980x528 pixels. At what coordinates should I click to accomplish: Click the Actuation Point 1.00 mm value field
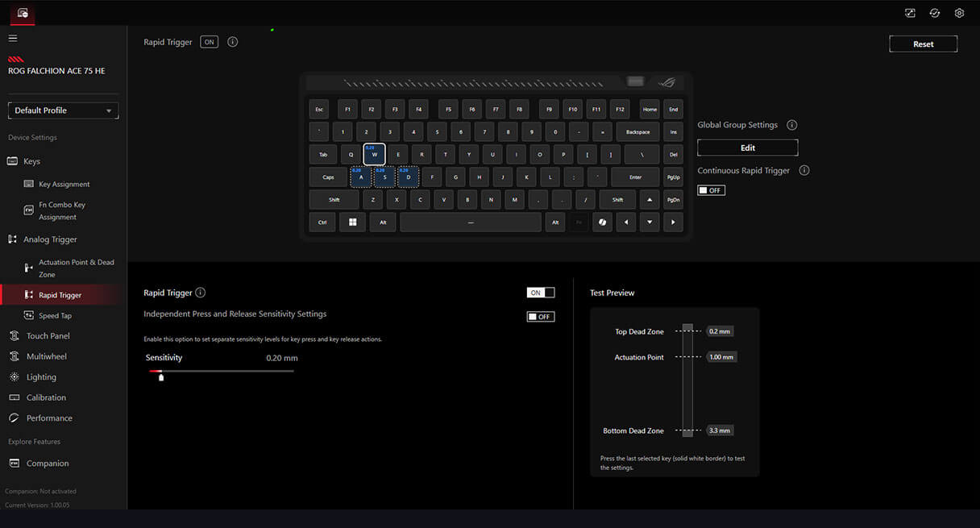click(x=720, y=357)
